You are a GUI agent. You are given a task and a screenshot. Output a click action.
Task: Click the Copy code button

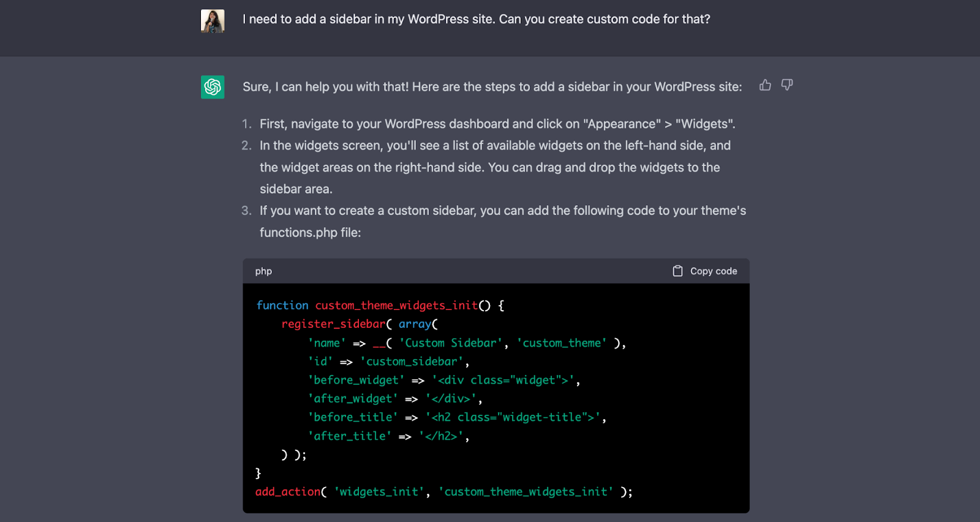(705, 271)
